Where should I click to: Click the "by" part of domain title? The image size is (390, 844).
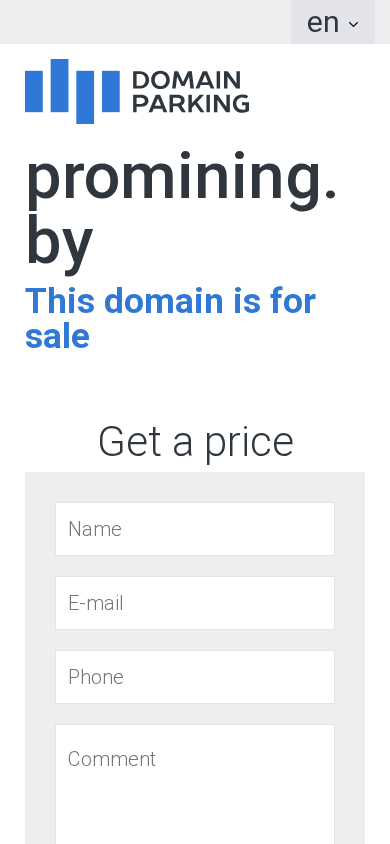click(59, 241)
